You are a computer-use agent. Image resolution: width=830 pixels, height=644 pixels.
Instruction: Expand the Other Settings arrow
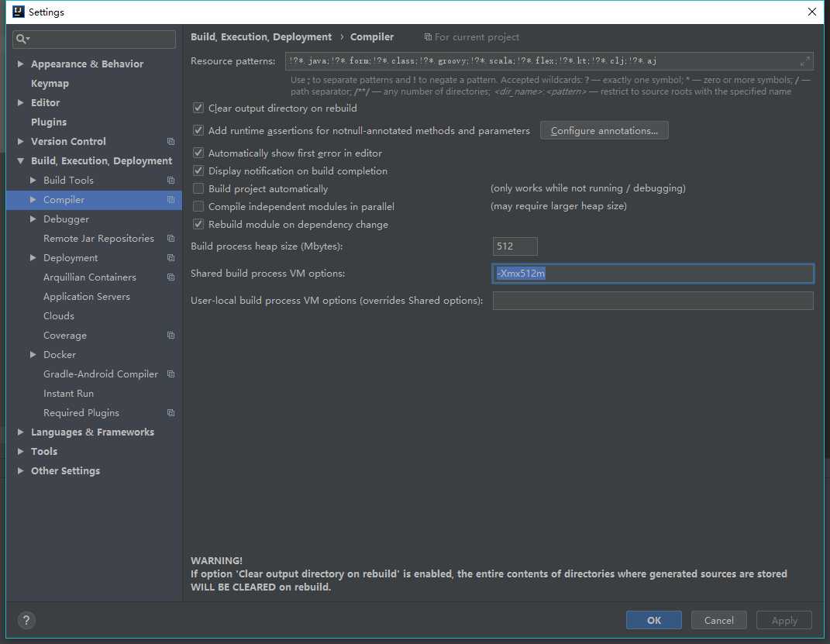(20, 471)
